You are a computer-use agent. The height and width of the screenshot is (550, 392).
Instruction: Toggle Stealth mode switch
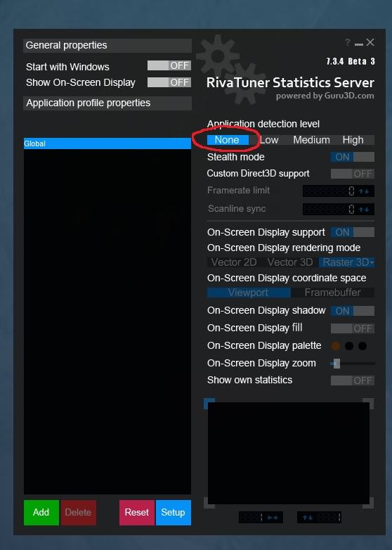click(353, 157)
